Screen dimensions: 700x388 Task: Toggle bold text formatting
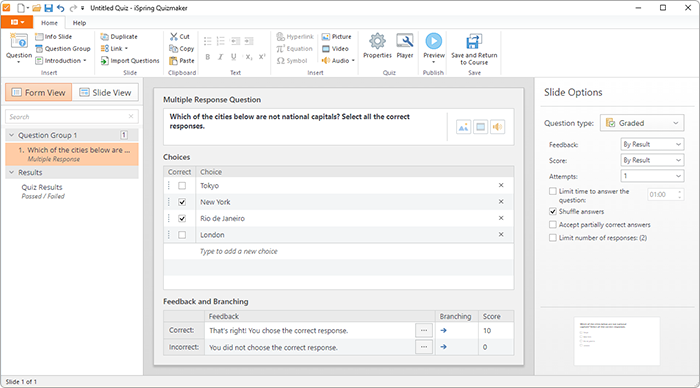click(208, 57)
